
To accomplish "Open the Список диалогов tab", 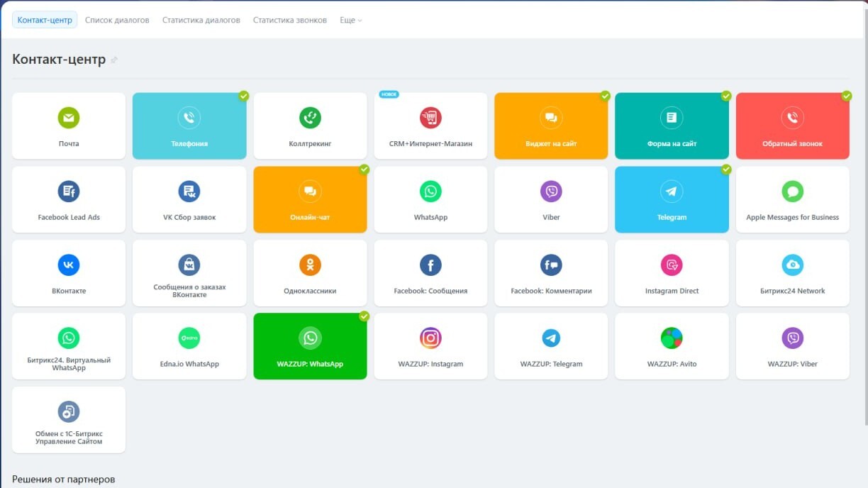I will tap(117, 20).
